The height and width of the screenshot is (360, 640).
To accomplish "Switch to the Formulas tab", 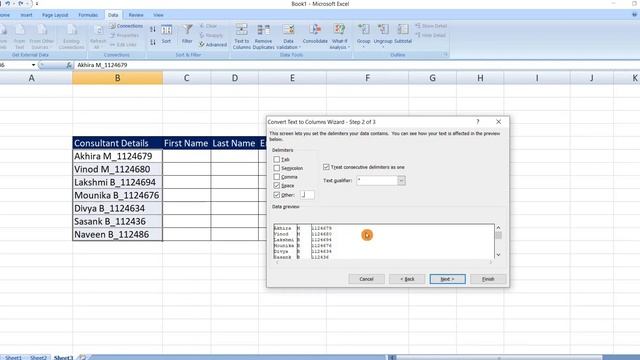I will 88,15.
